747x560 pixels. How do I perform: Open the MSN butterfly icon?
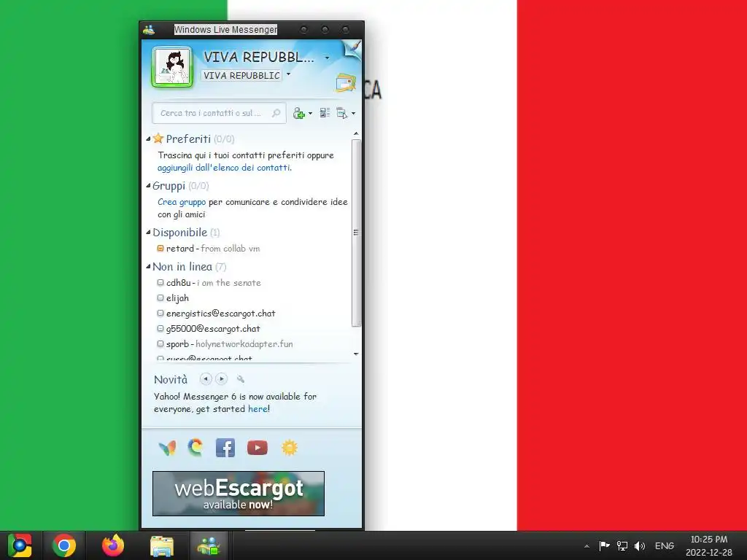point(167,448)
